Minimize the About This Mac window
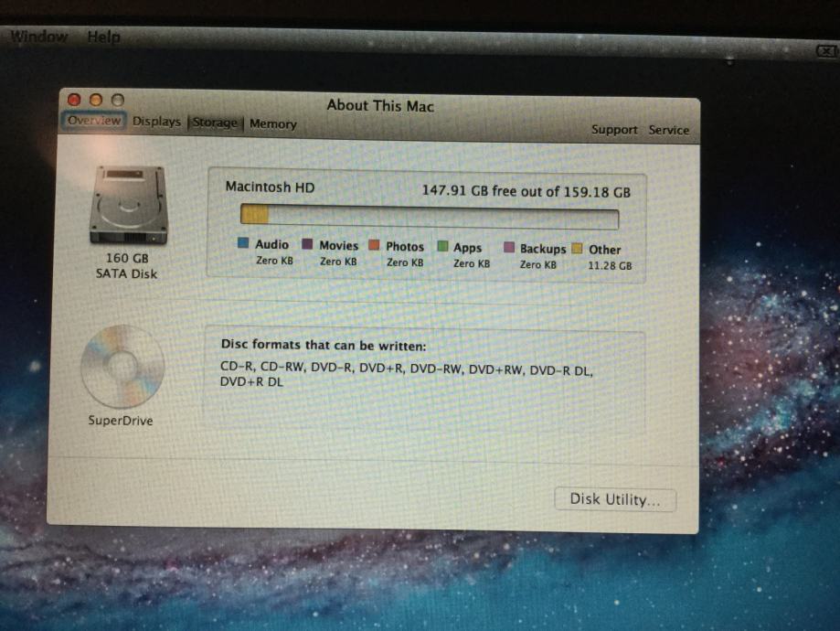This screenshot has width=840, height=631. (96, 100)
